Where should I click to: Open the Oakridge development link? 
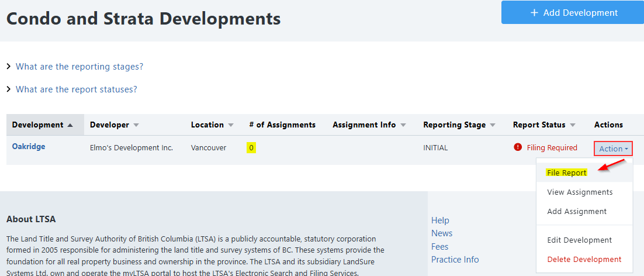point(29,147)
